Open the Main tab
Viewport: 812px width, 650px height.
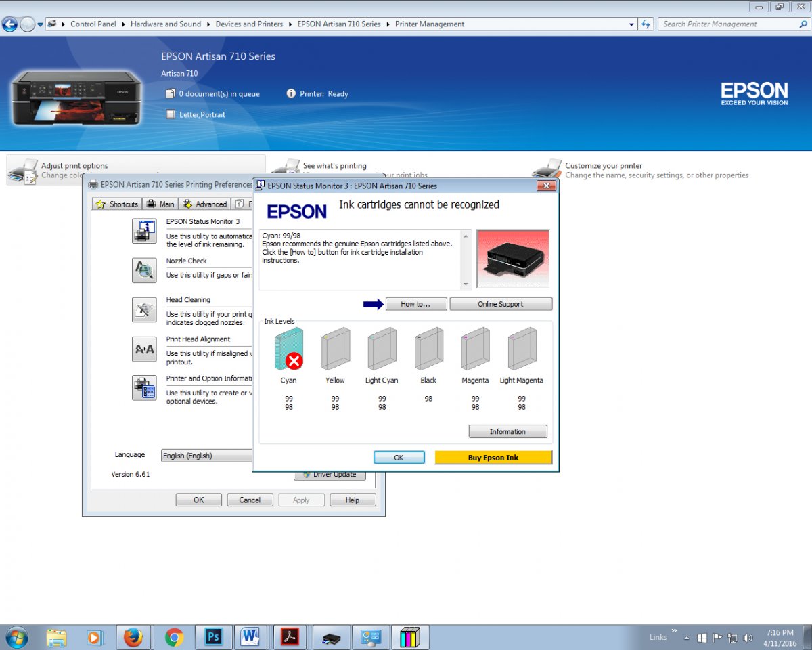(161, 204)
